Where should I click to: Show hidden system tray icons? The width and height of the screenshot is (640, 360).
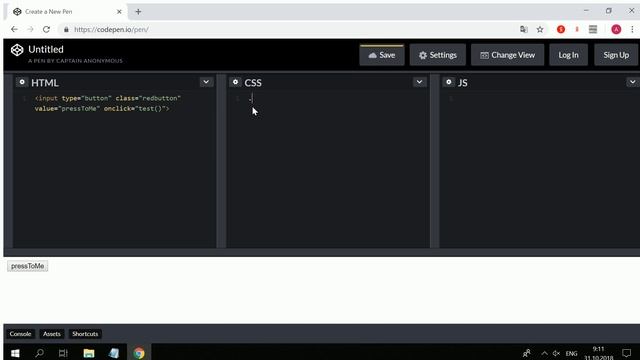[544, 353]
